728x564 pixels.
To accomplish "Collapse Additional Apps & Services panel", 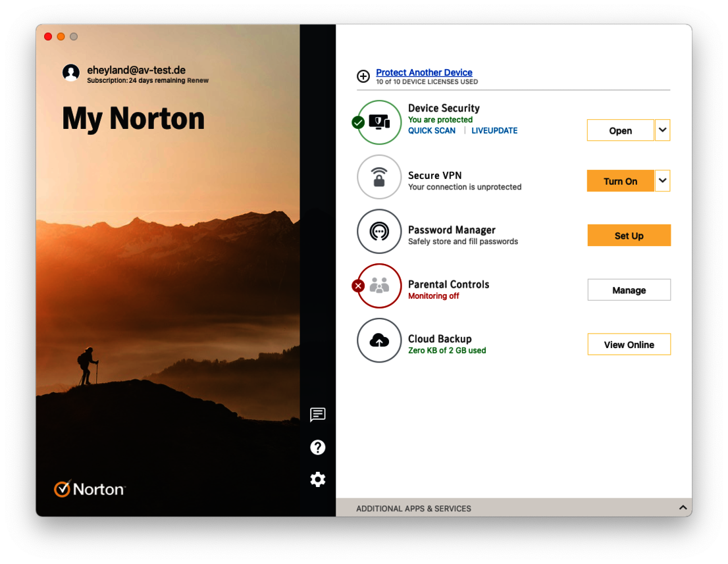I will [x=683, y=507].
